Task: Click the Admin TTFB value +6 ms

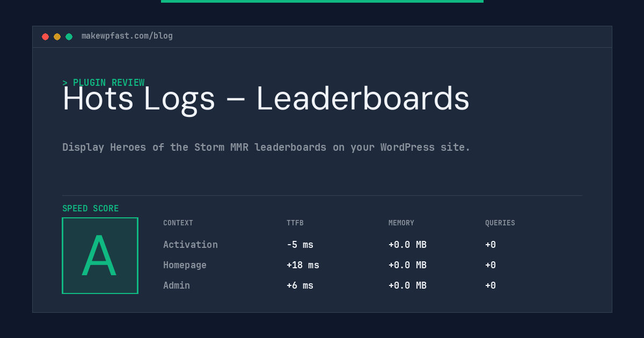Action: click(x=300, y=285)
